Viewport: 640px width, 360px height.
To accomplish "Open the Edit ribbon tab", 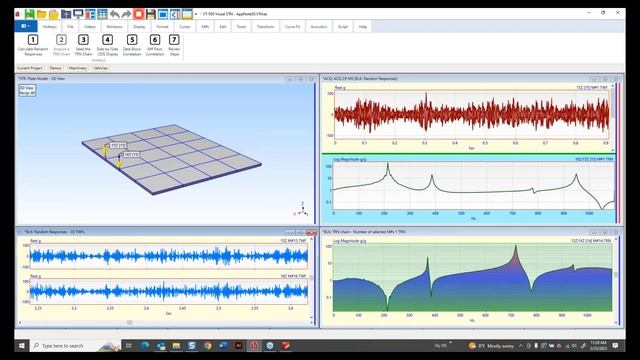I will pyautogui.click(x=223, y=27).
